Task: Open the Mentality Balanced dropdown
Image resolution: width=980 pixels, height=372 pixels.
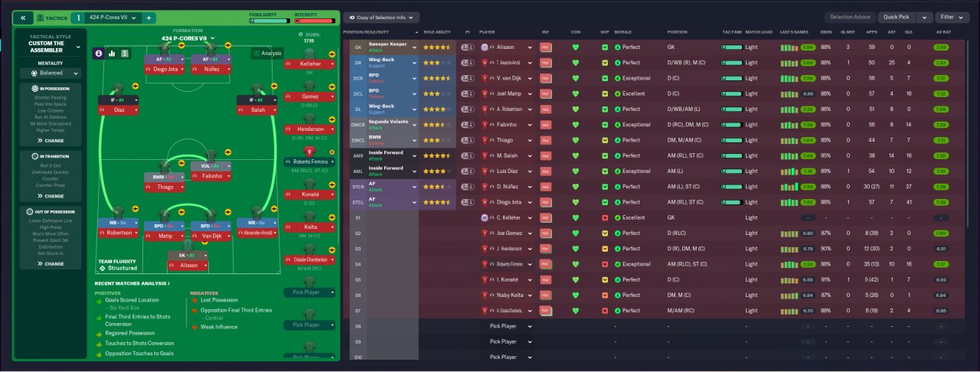Action: (x=51, y=73)
